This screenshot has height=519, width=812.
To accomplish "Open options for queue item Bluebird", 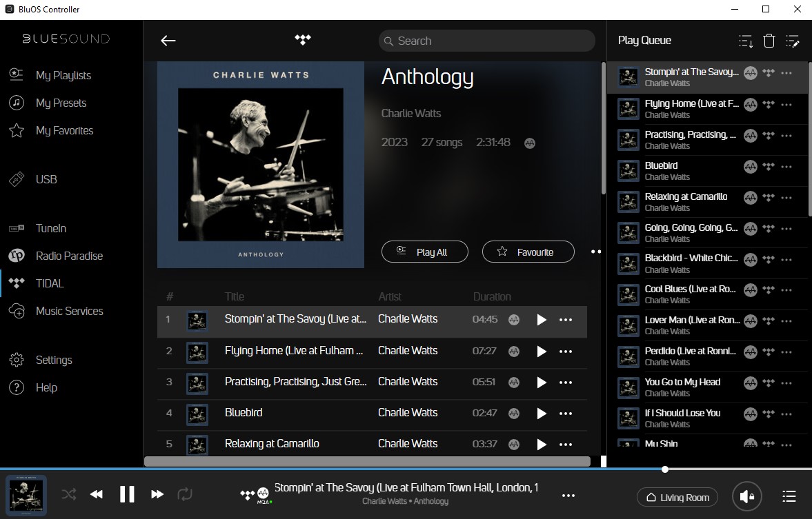I will pyautogui.click(x=786, y=167).
